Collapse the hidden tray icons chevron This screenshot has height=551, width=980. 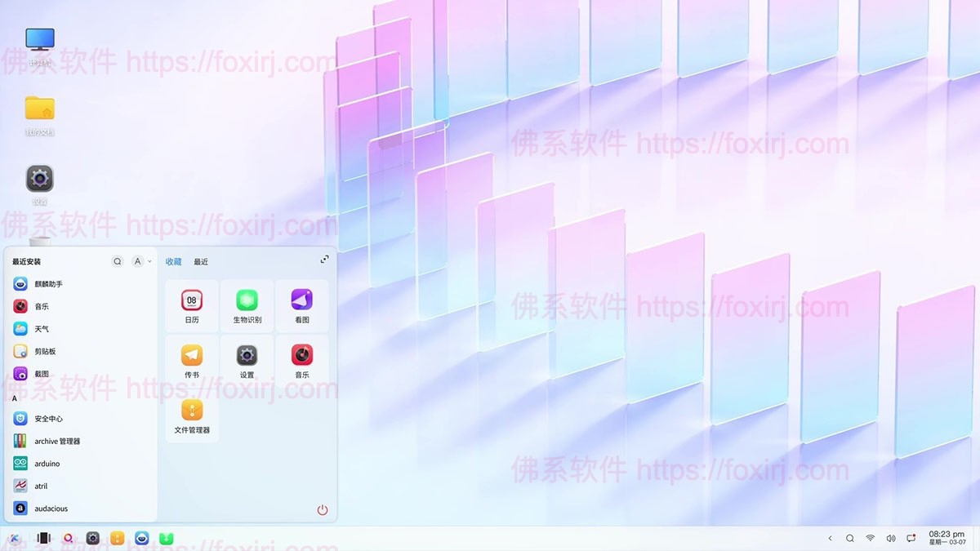pos(830,538)
